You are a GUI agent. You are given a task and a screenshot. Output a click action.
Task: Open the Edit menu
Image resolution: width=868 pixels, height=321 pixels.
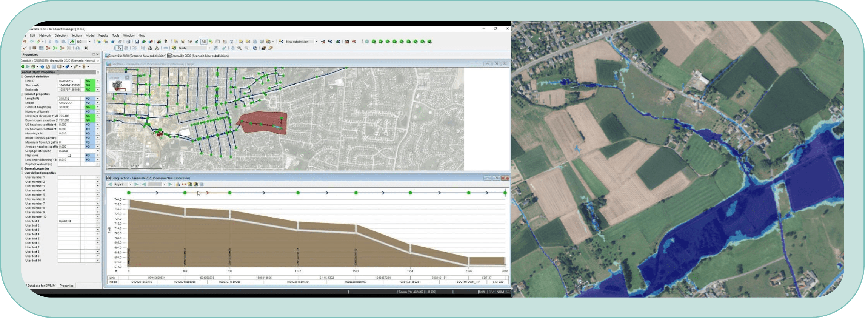[32, 35]
